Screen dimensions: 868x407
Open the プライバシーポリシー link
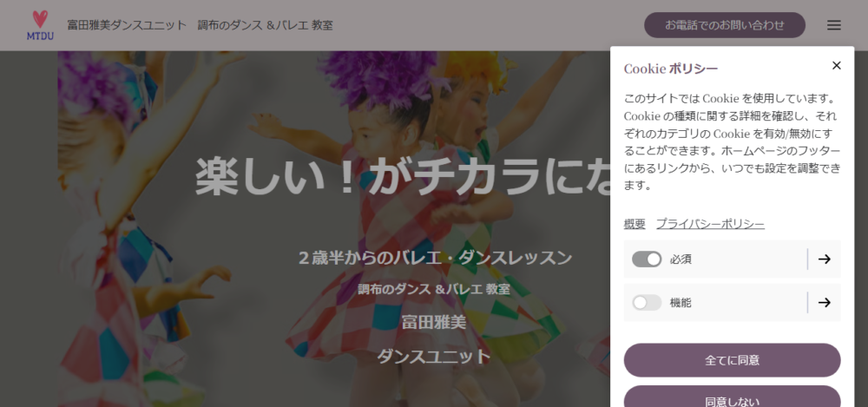coord(710,224)
